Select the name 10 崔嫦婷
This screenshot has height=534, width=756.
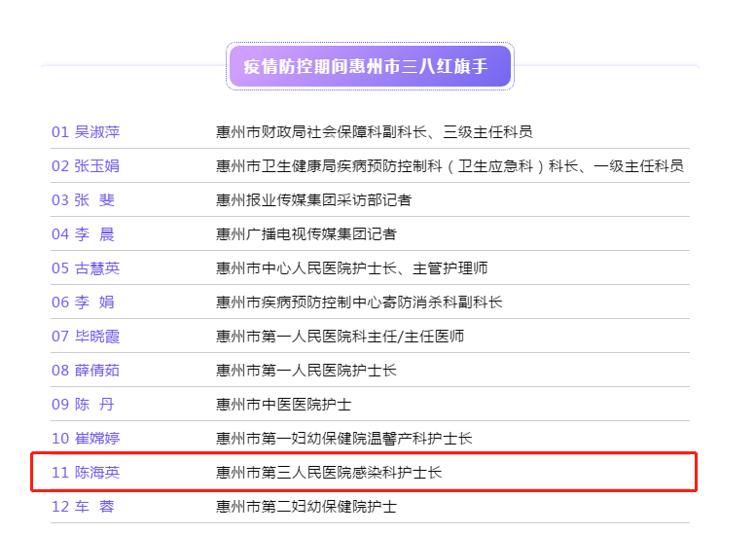coord(86,439)
